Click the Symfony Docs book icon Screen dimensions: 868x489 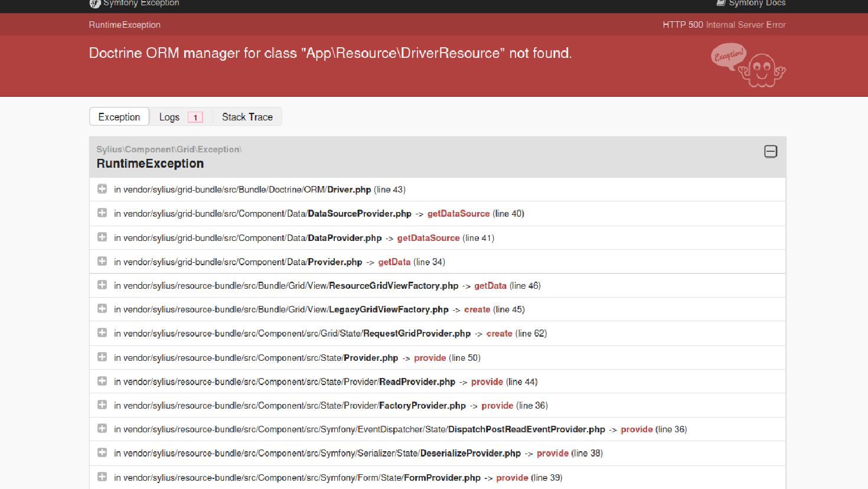click(x=720, y=3)
